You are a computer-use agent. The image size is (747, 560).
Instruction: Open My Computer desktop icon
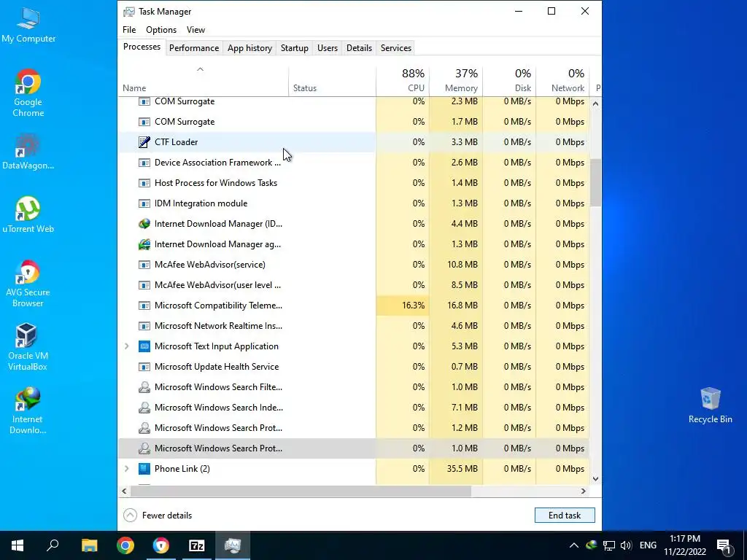(x=28, y=26)
